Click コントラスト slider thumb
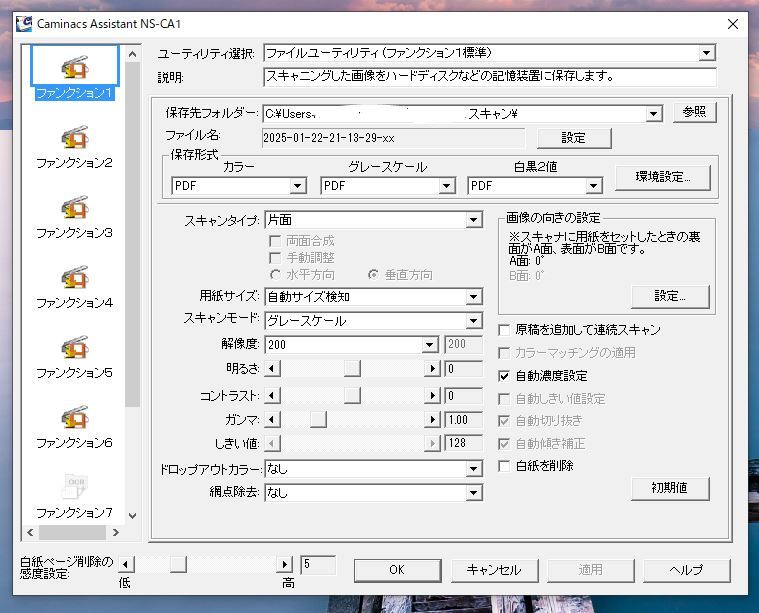This screenshot has width=759, height=613. [x=352, y=396]
